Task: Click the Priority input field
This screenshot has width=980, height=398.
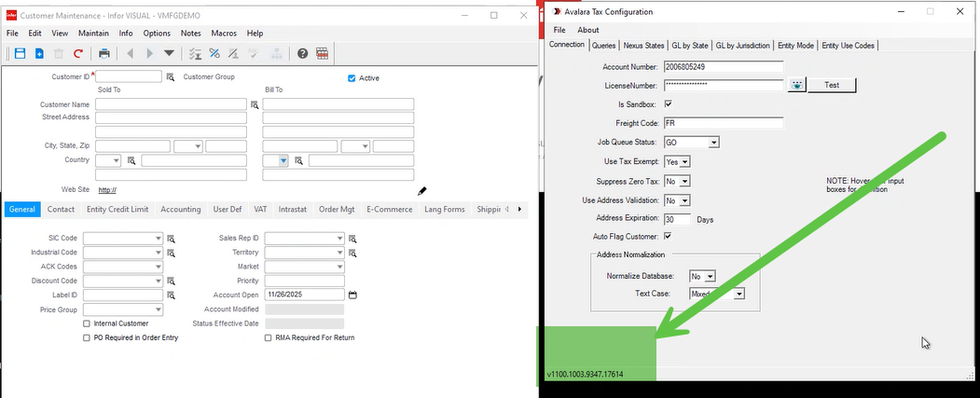Action: click(x=304, y=281)
